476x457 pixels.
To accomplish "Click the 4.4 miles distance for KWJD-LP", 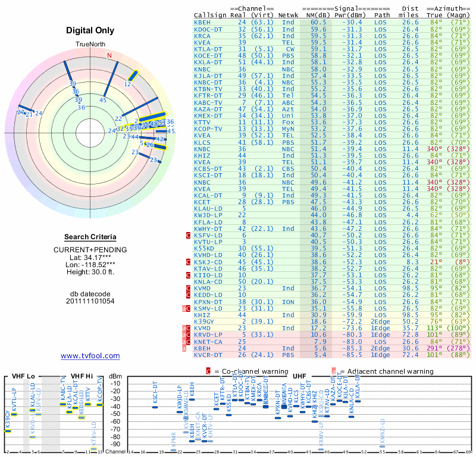I will point(412,215).
